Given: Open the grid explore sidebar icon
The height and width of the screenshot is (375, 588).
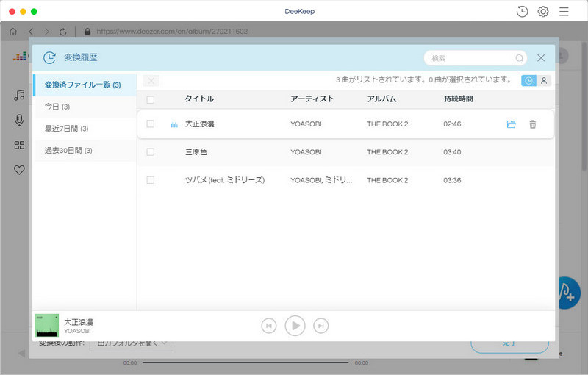Looking at the screenshot, I should pos(19,145).
